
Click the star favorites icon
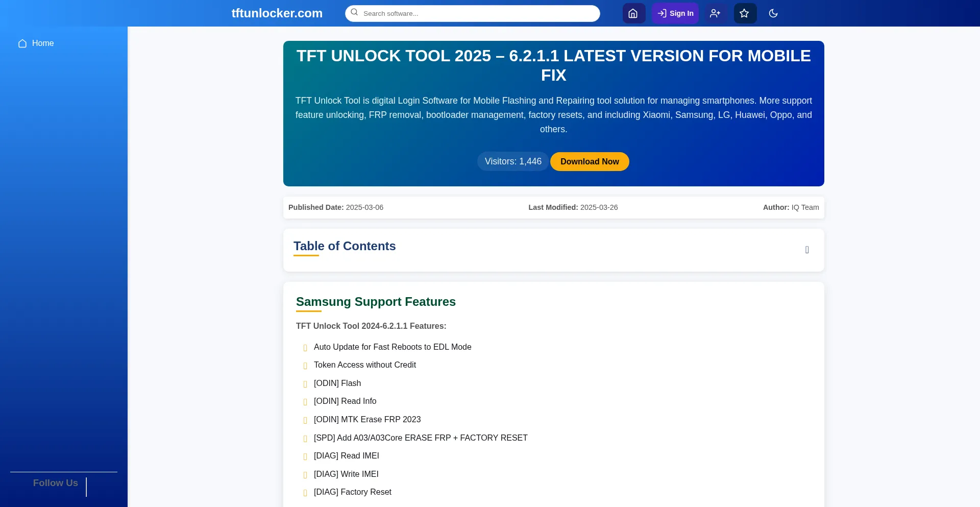pyautogui.click(x=745, y=13)
